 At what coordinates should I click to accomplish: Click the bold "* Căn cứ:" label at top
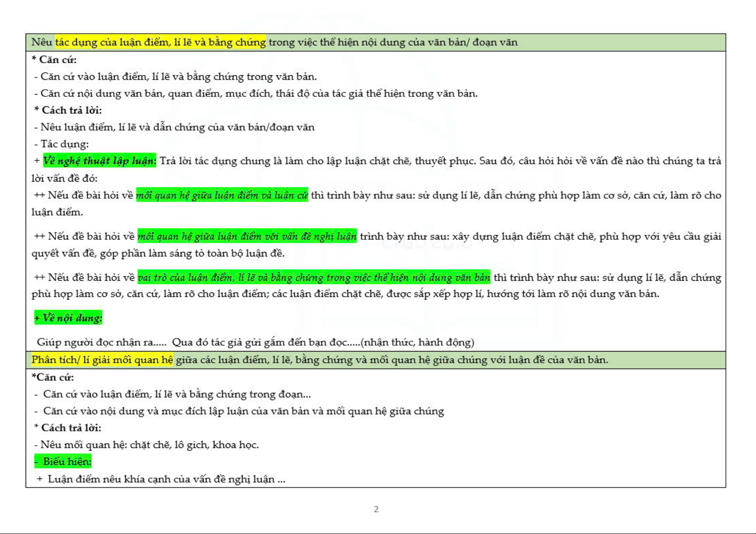(54, 60)
